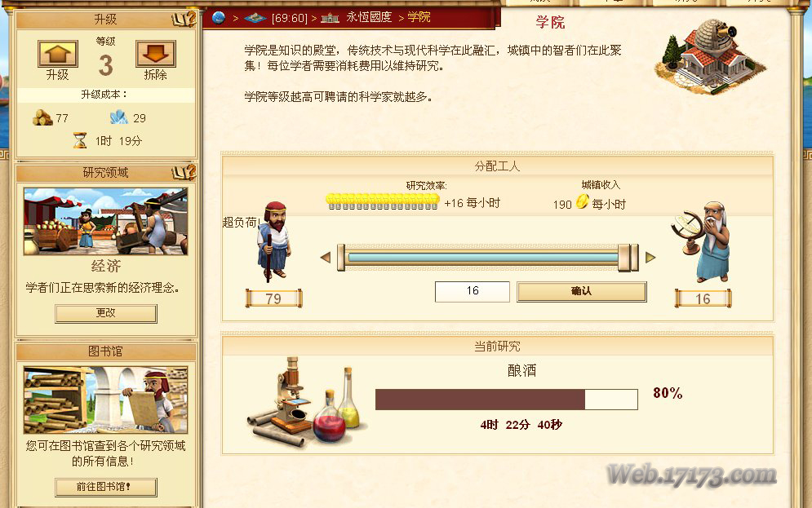Click the library scroll shelf thumbnail

click(x=105, y=400)
